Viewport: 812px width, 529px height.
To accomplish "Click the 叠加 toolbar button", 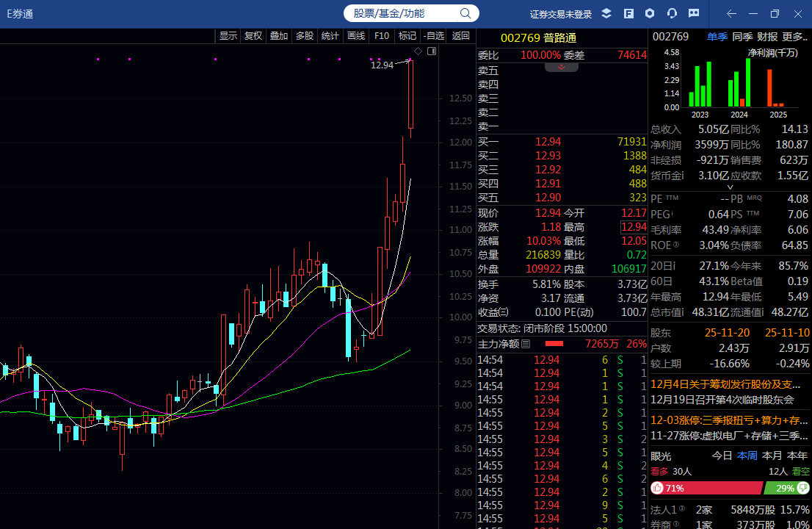I will tap(278, 36).
